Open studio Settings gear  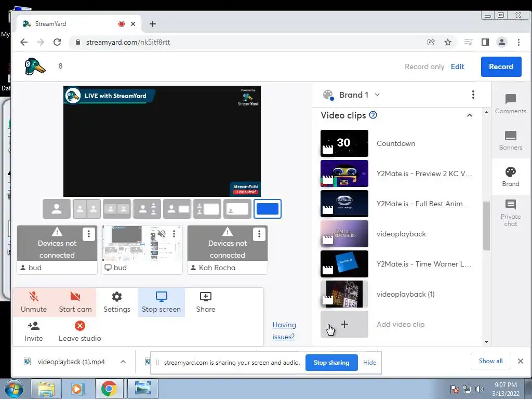(117, 302)
